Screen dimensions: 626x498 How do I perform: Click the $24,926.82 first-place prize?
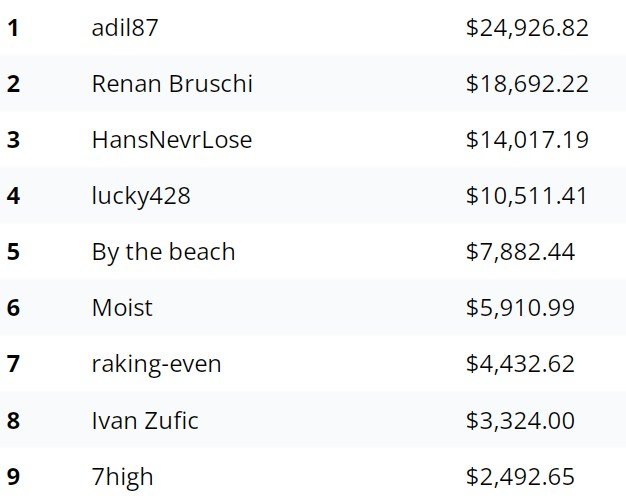(527, 28)
